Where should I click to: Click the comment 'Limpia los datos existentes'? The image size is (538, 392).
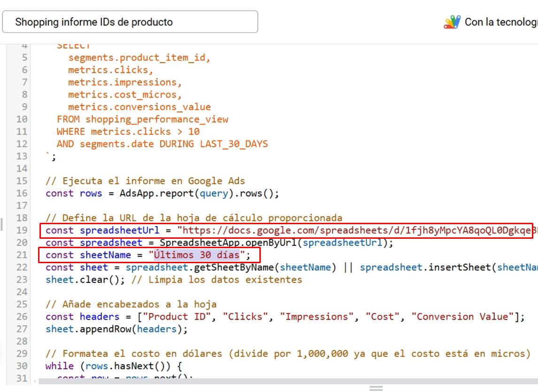[x=225, y=280]
